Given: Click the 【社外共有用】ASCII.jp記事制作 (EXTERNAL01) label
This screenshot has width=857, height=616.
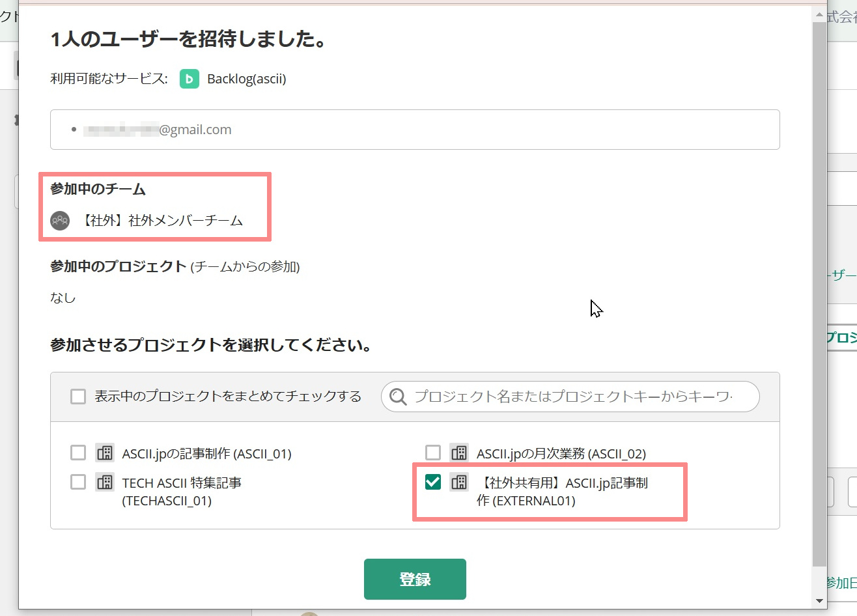Looking at the screenshot, I should [x=563, y=492].
